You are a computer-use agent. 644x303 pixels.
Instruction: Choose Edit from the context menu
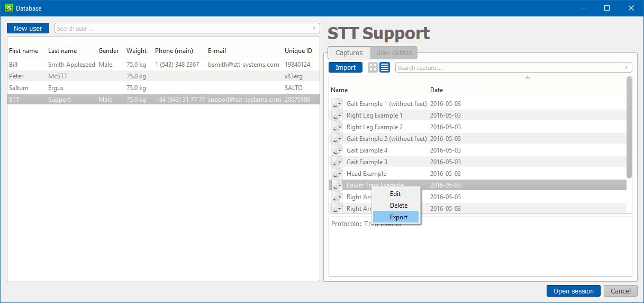pyautogui.click(x=395, y=194)
